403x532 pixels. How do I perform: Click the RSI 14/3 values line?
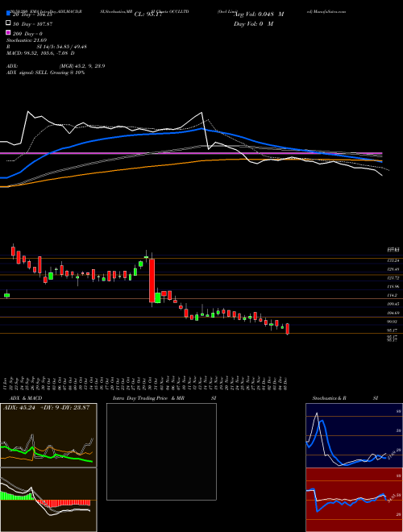point(47,47)
